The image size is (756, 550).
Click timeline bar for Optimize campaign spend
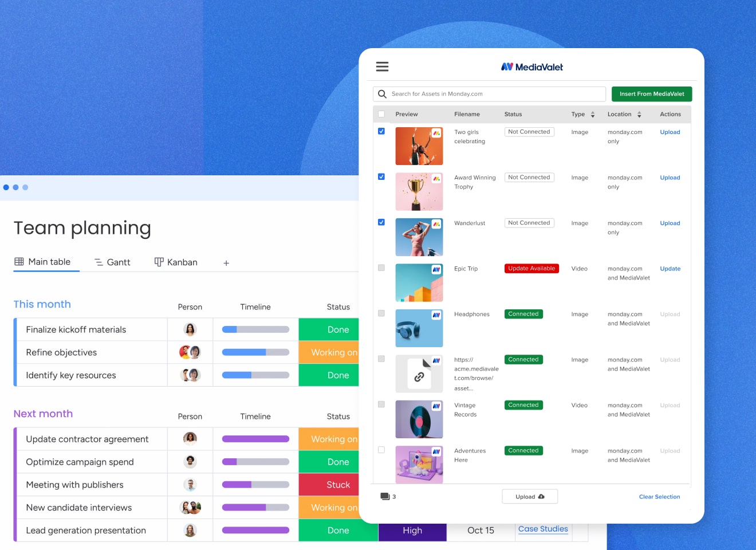(x=255, y=462)
